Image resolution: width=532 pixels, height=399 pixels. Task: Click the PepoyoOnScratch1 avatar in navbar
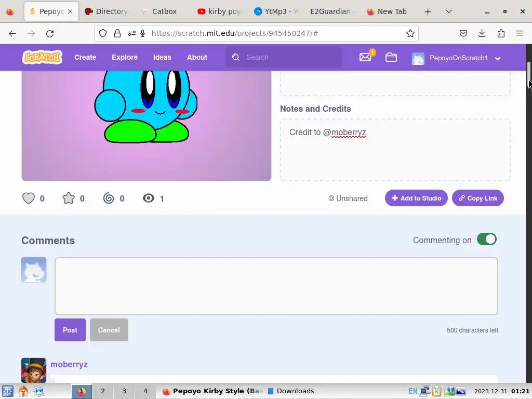click(x=418, y=58)
